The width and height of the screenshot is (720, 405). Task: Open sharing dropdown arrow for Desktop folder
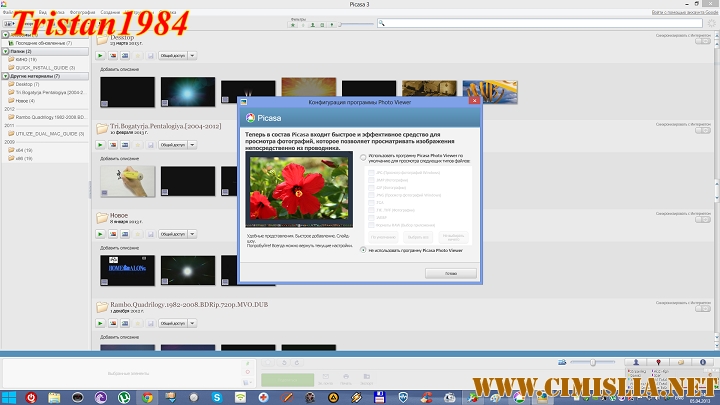pyautogui.click(x=190, y=57)
